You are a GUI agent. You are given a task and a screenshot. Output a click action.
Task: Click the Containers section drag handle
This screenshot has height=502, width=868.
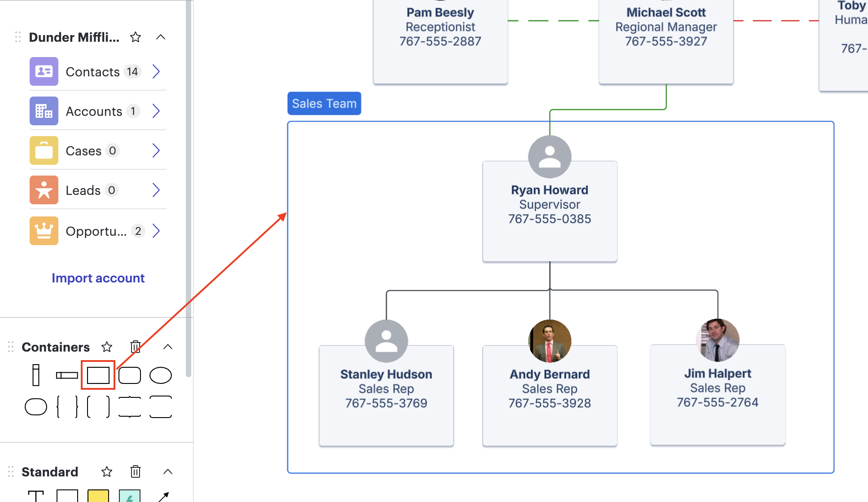tap(11, 347)
